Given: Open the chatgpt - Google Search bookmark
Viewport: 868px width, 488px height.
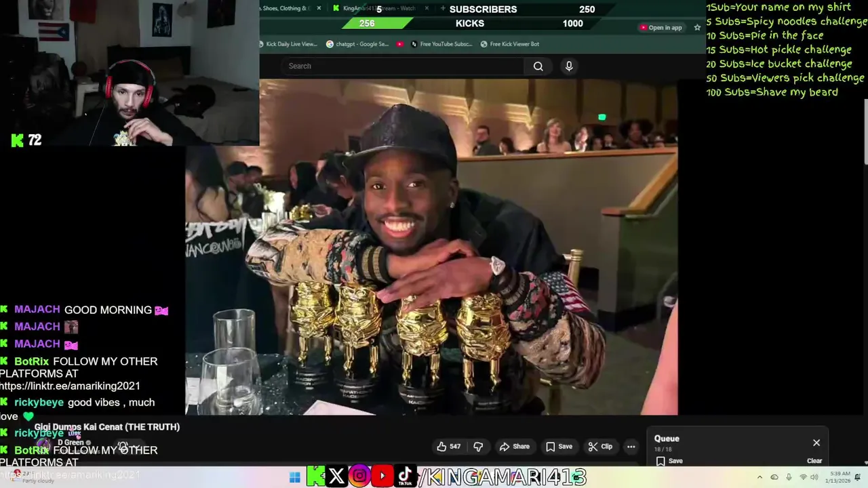Looking at the screenshot, I should click(357, 44).
